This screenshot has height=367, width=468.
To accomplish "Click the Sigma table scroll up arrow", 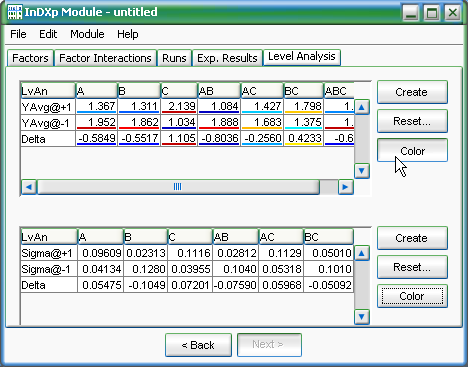I will tap(362, 254).
